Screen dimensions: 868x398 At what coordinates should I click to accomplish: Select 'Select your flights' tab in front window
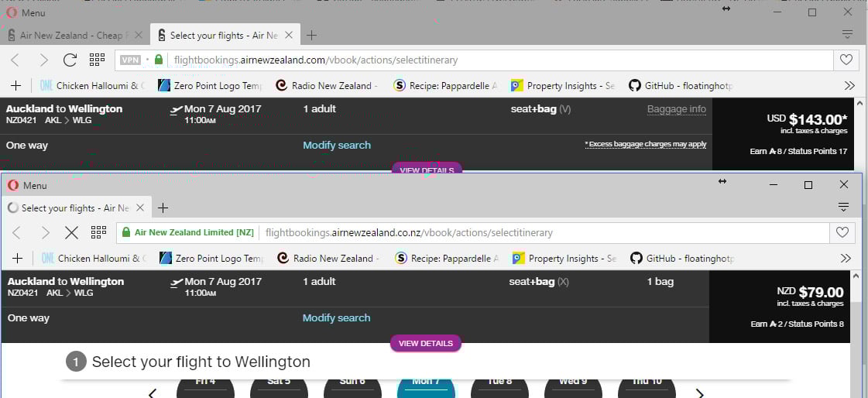pyautogui.click(x=77, y=208)
